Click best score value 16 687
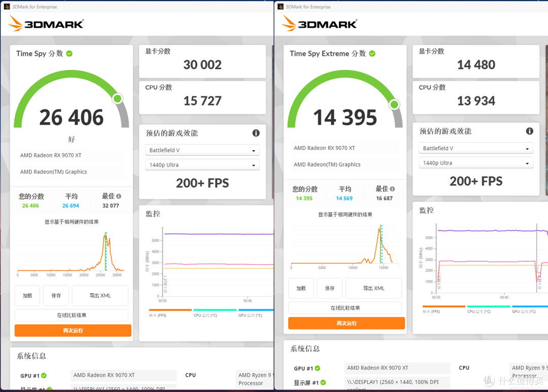 click(x=384, y=198)
